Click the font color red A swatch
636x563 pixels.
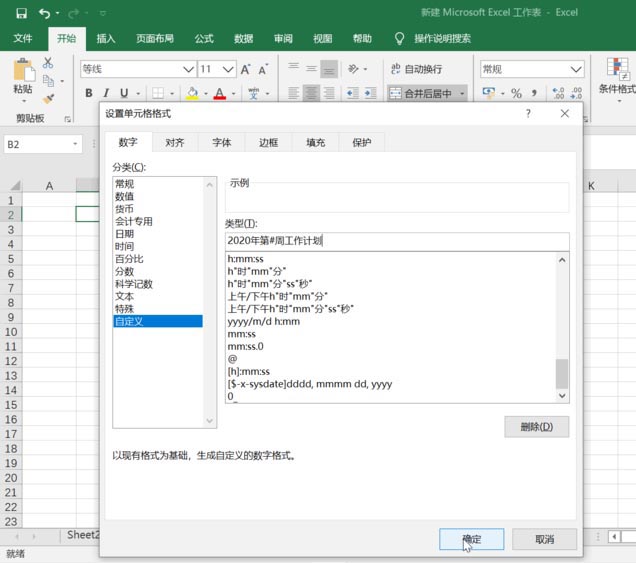click(219, 94)
